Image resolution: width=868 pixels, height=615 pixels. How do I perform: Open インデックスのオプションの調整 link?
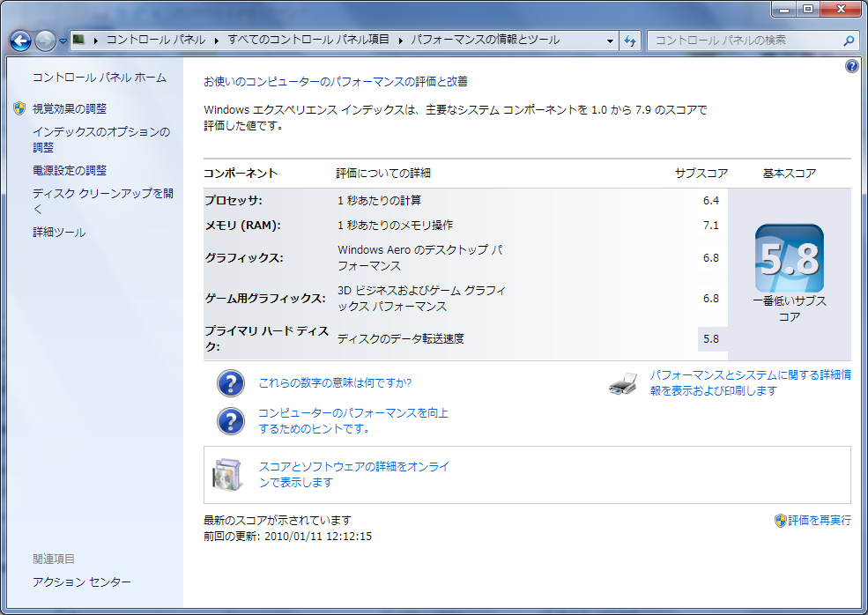coord(101,139)
